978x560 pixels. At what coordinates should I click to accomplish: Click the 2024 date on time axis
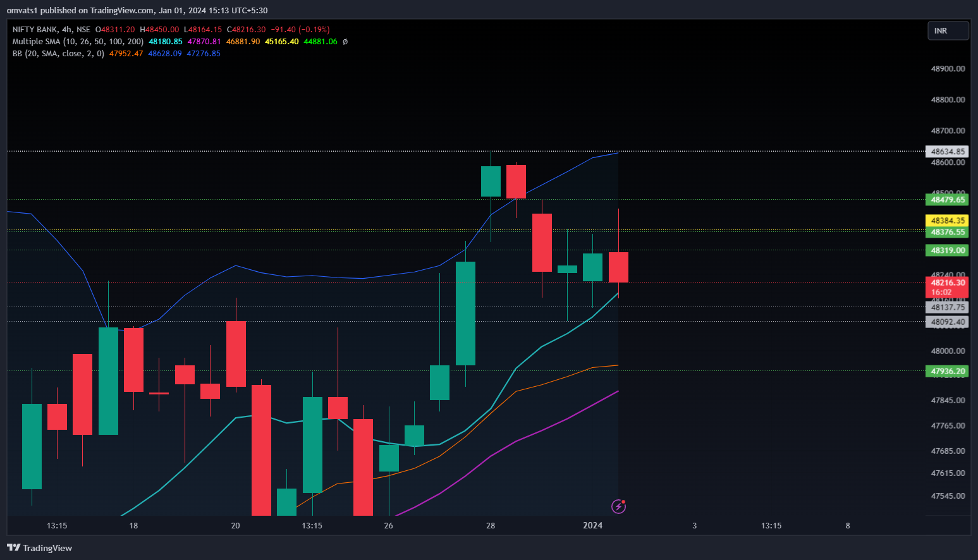click(592, 525)
